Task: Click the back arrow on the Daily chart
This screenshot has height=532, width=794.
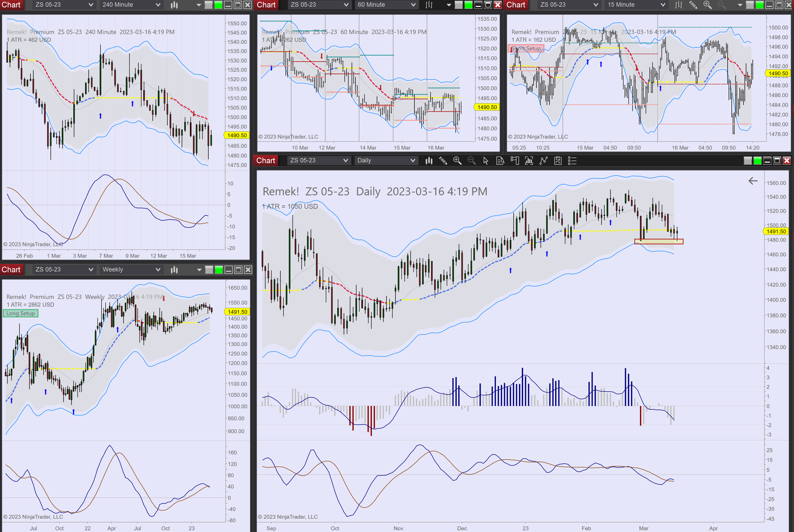Action: [x=753, y=181]
